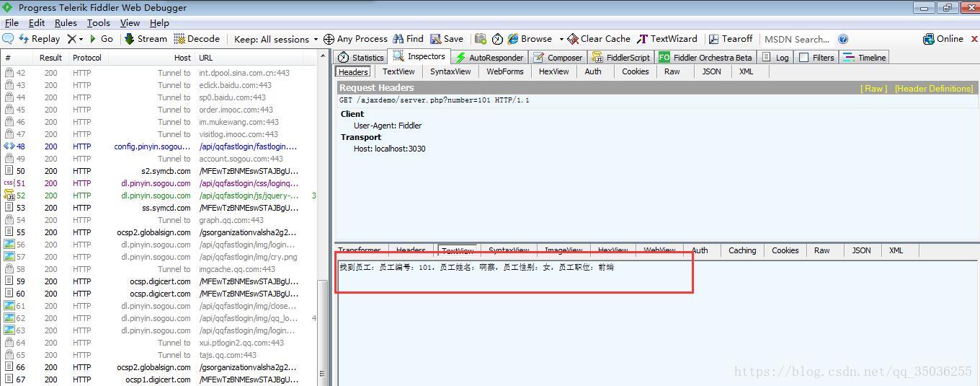Click the response text body area
This screenshot has height=386, width=980.
pos(658,323)
